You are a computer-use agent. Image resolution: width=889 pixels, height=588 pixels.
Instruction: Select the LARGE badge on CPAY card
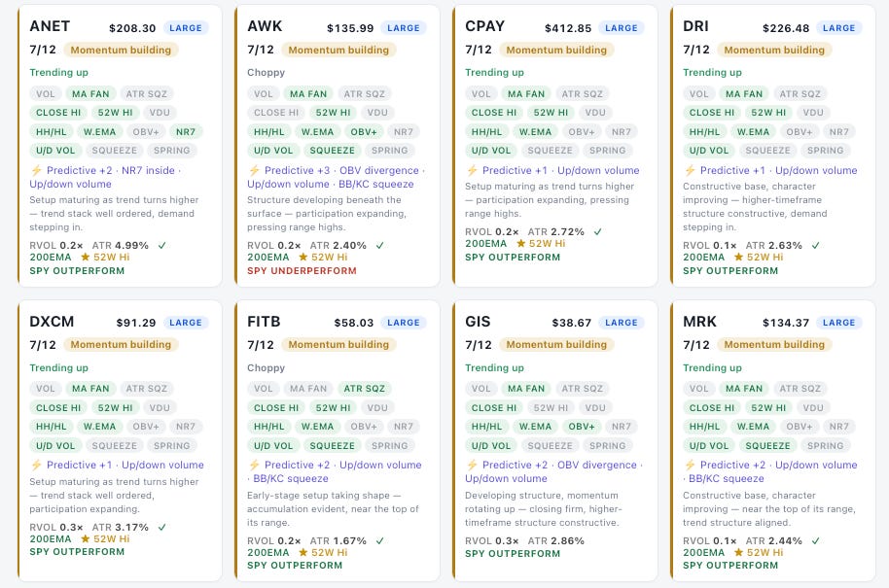coord(621,28)
